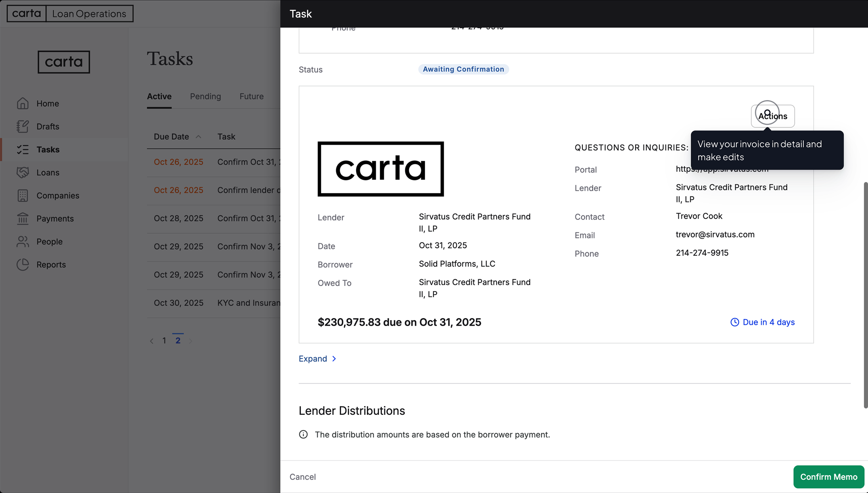Screen dimensions: 868x493
Task: Navigate to page 1 of tasks
Action: [x=164, y=340]
